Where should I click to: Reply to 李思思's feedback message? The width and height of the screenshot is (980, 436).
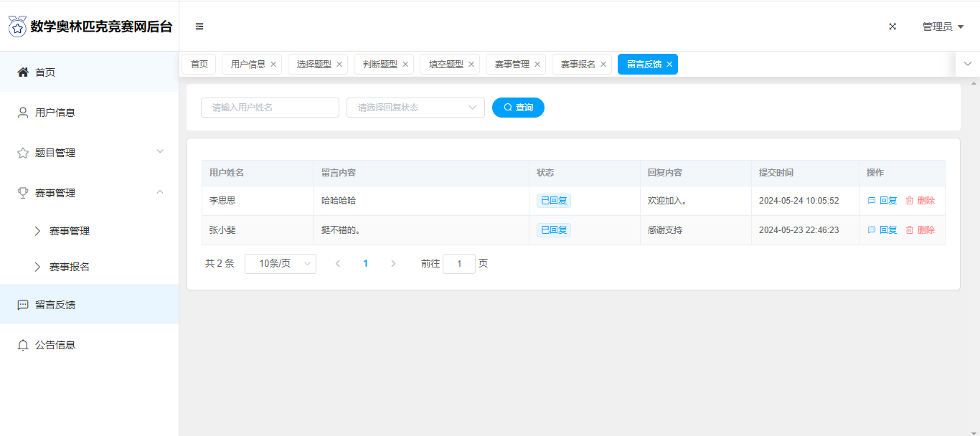[882, 201]
